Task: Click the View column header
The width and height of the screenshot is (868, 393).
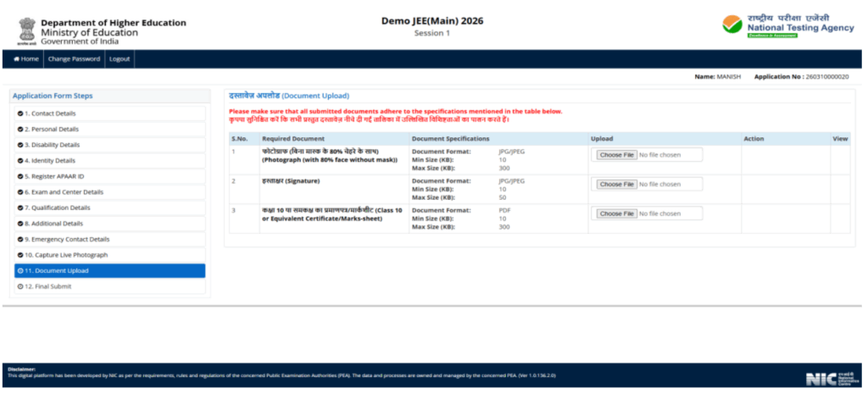Action: 840,139
